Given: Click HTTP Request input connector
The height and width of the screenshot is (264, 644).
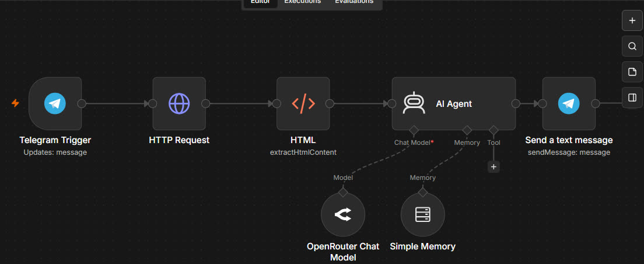Looking at the screenshot, I should tap(153, 103).
